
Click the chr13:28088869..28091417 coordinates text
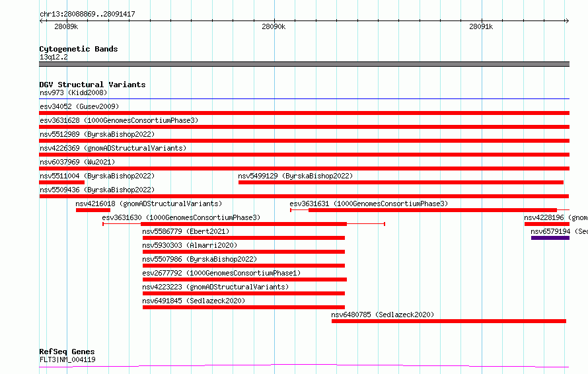[x=87, y=15]
